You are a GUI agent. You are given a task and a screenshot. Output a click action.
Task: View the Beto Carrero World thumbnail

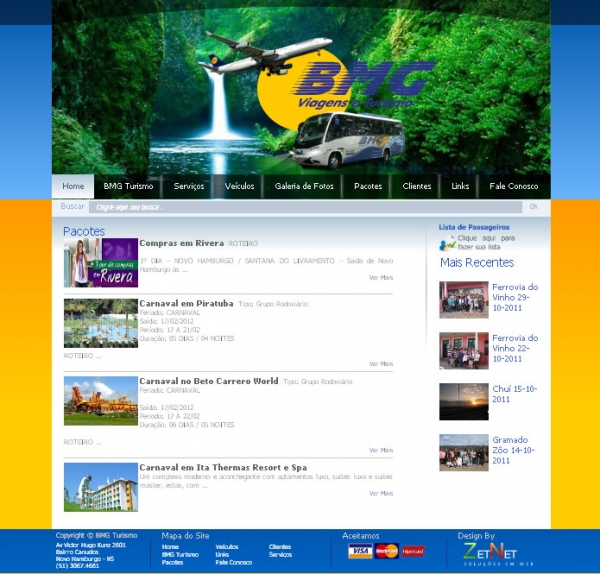click(x=101, y=401)
